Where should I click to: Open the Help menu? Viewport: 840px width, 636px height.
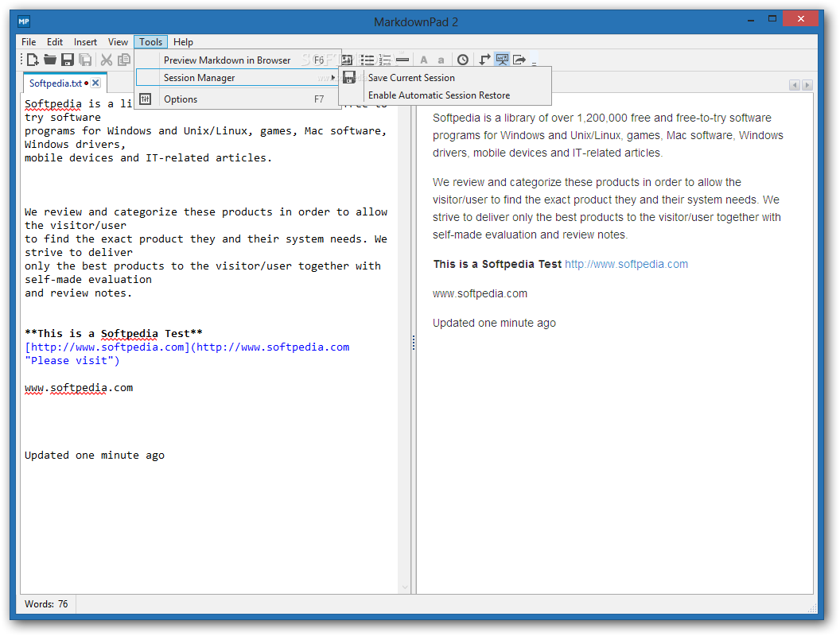pos(183,42)
